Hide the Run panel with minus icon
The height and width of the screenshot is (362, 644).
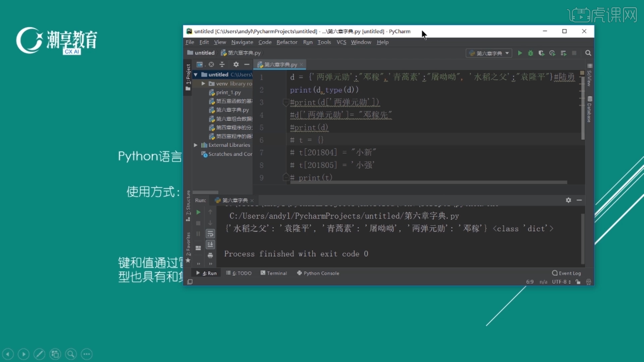coord(579,200)
